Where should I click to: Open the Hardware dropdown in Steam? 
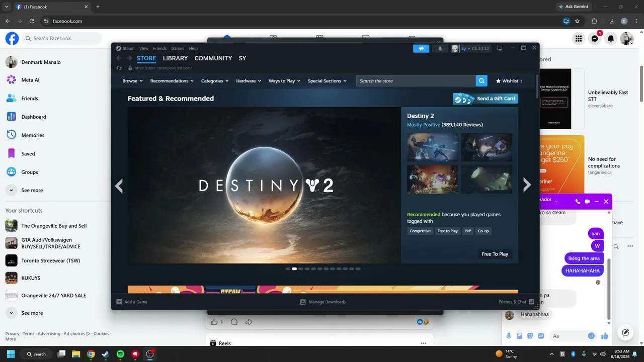[249, 81]
